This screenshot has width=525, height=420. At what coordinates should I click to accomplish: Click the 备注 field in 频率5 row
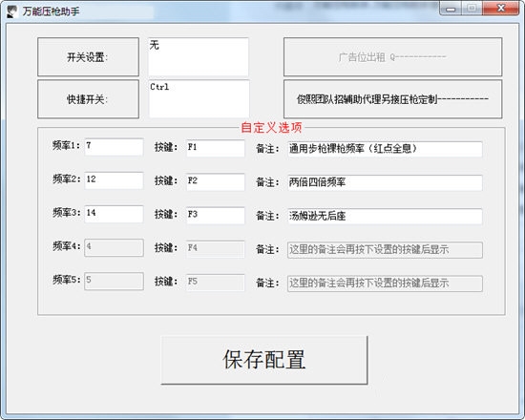pyautogui.click(x=385, y=283)
